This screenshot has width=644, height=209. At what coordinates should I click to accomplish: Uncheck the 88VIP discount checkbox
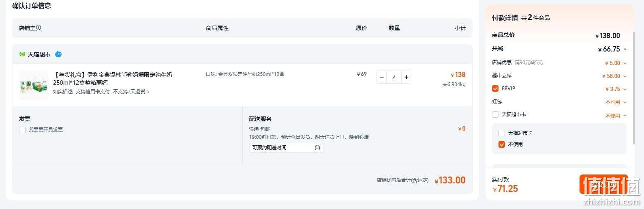point(495,88)
